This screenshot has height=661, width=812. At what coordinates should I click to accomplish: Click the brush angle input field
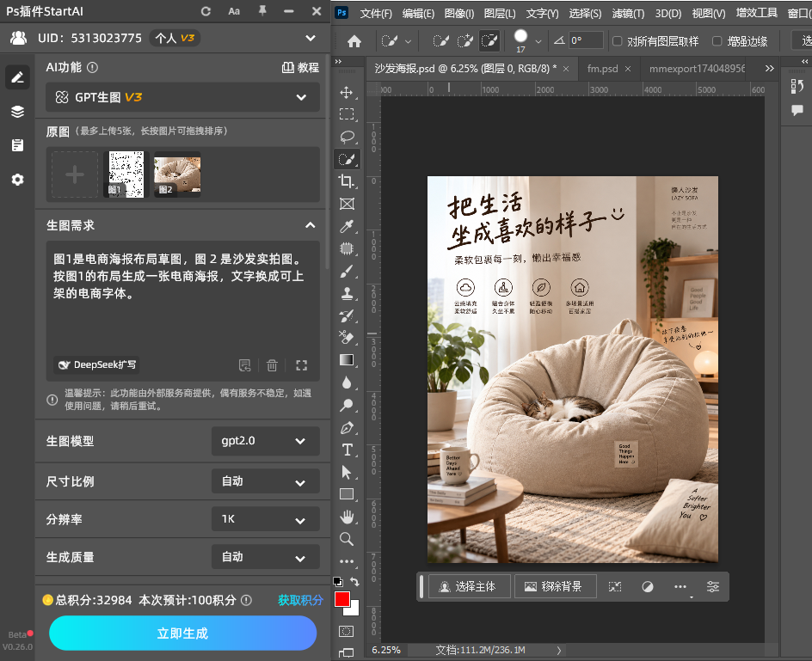coord(587,40)
